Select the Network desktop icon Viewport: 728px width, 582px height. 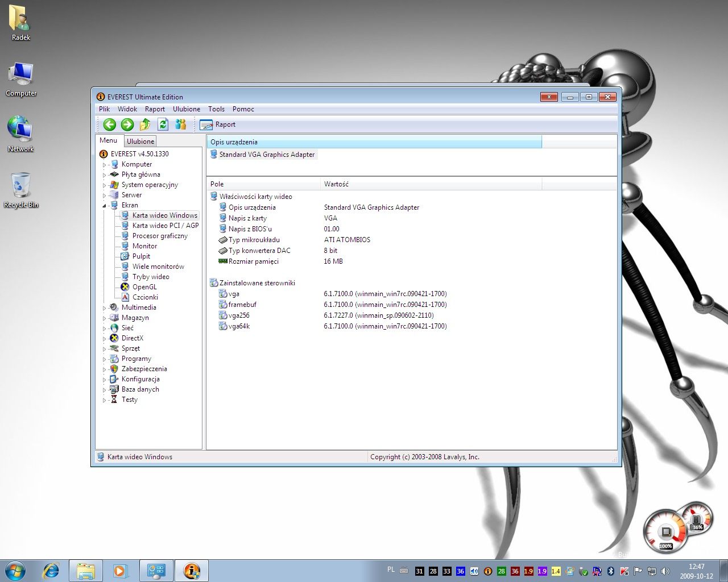20,135
